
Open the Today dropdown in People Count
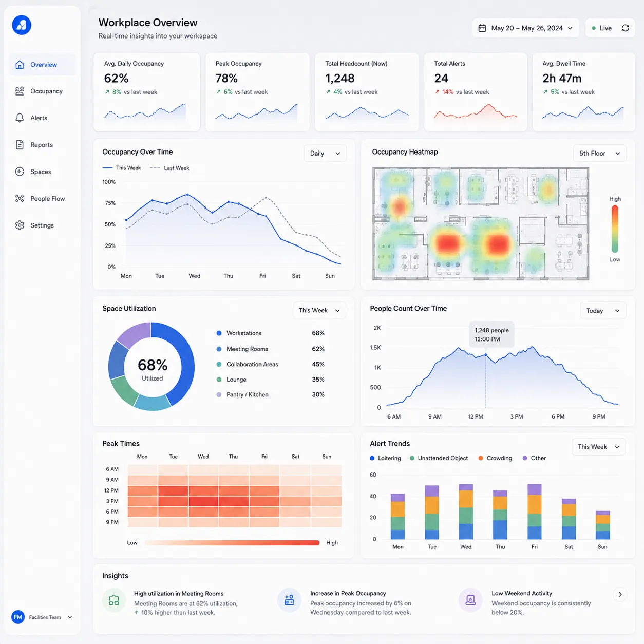tap(603, 310)
